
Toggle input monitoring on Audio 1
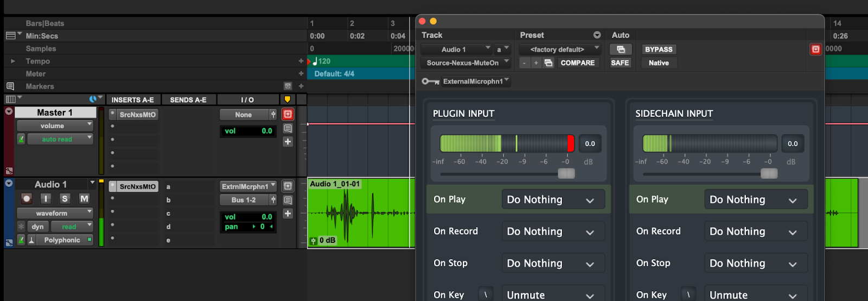(x=46, y=199)
